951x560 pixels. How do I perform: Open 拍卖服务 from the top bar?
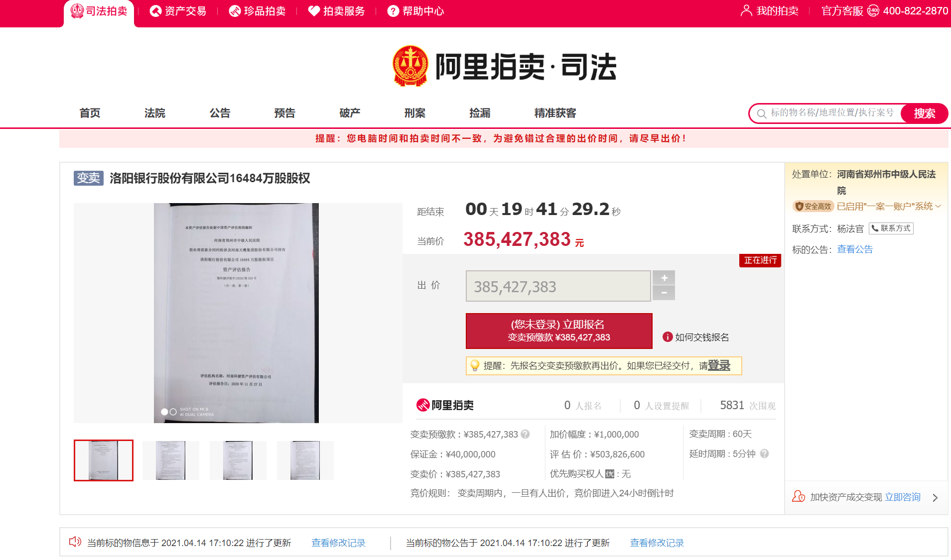(x=337, y=11)
